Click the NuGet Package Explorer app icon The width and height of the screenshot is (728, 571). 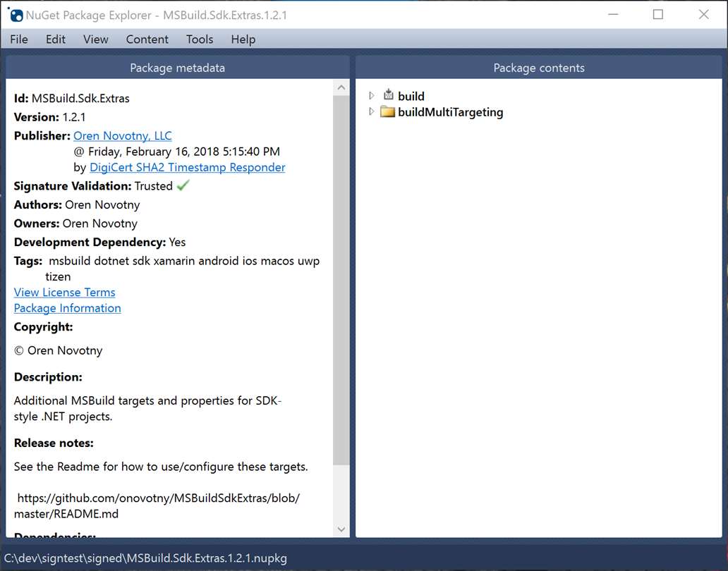16,15
